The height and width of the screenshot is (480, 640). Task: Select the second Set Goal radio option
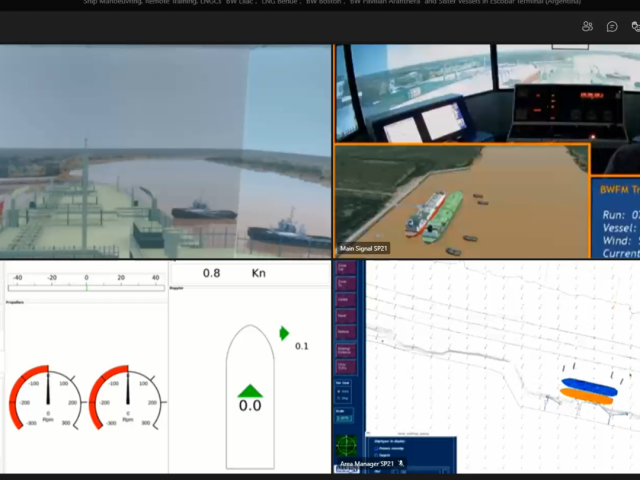pyautogui.click(x=339, y=398)
